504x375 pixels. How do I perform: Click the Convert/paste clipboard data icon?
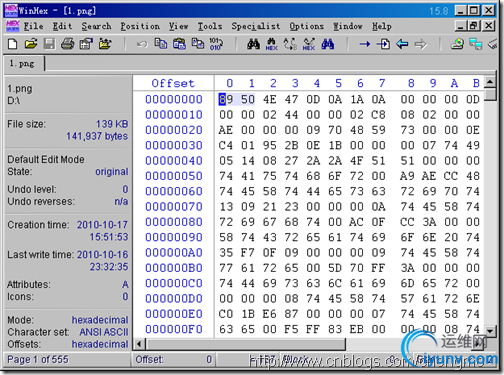point(198,44)
